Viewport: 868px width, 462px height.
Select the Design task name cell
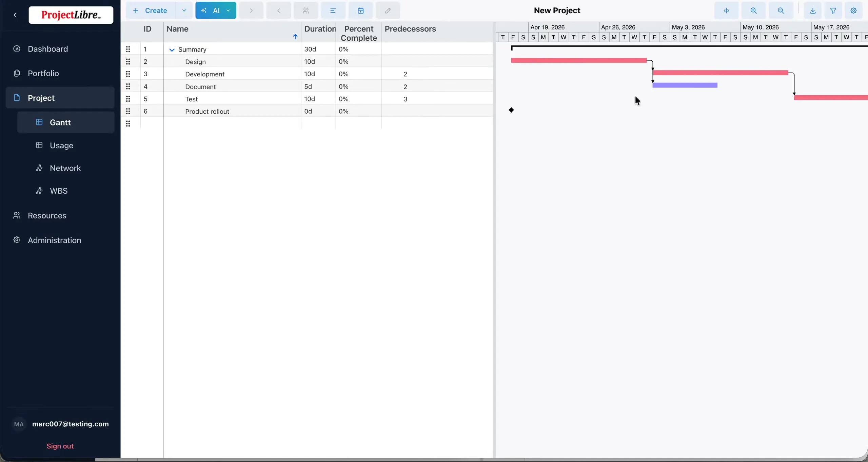click(232, 62)
